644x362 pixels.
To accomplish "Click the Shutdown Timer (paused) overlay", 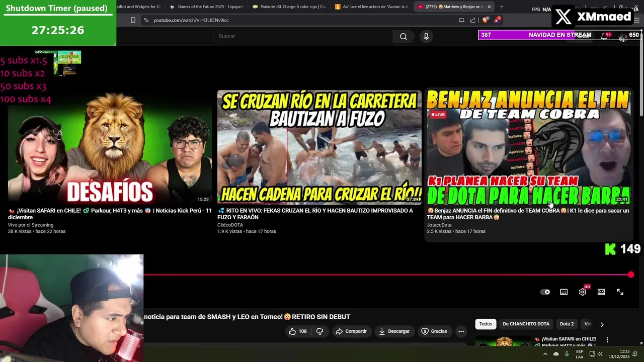I will pos(58,23).
